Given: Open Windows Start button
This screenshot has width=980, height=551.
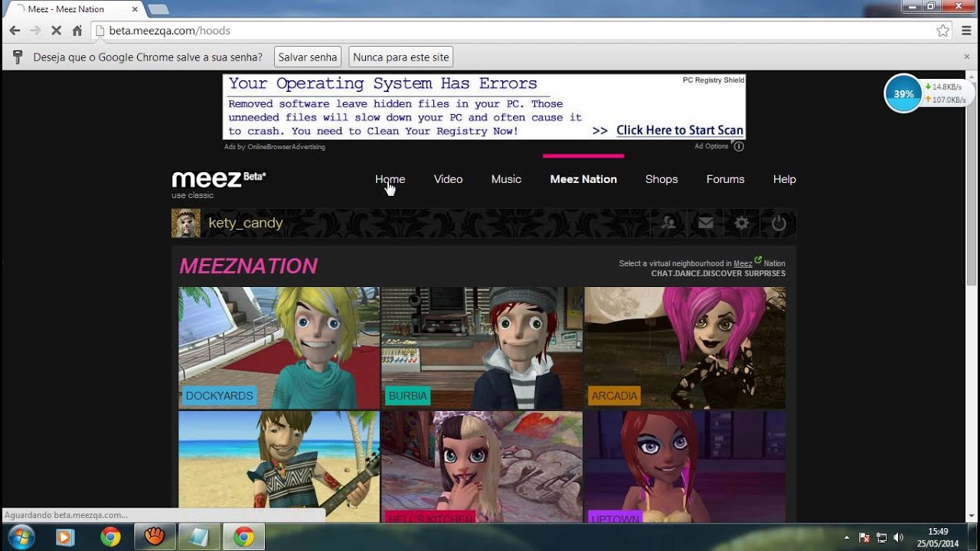Looking at the screenshot, I should point(21,536).
